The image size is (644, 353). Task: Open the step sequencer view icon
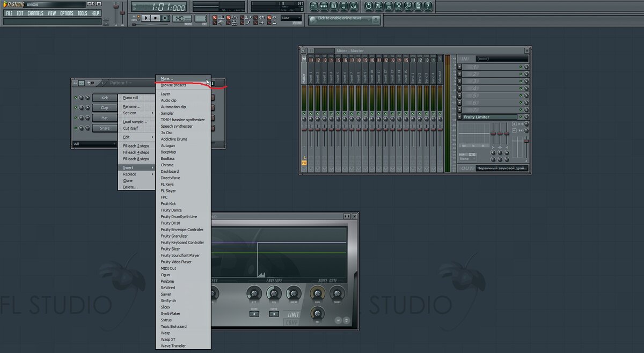pos(324,6)
